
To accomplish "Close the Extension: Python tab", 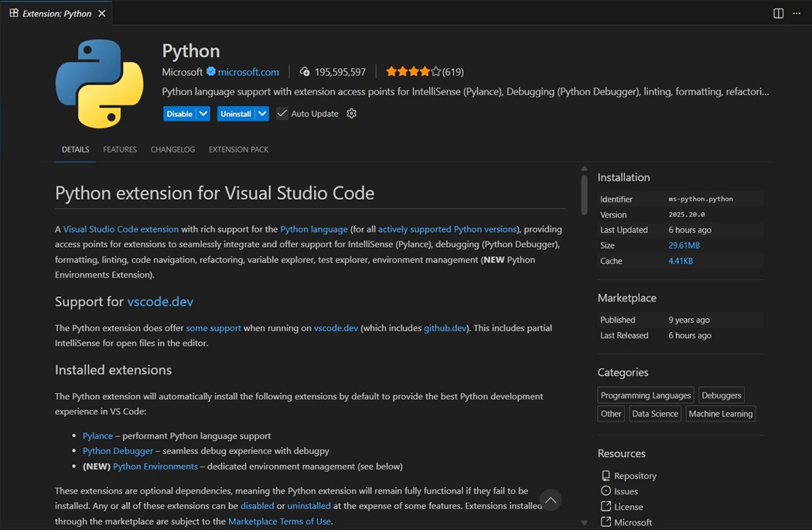I will pyautogui.click(x=102, y=13).
